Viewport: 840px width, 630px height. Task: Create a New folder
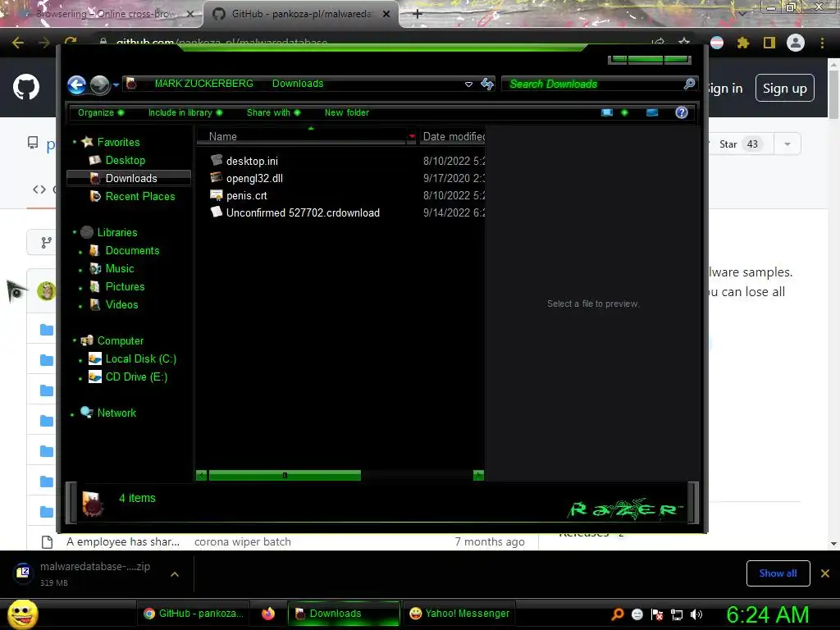point(347,112)
